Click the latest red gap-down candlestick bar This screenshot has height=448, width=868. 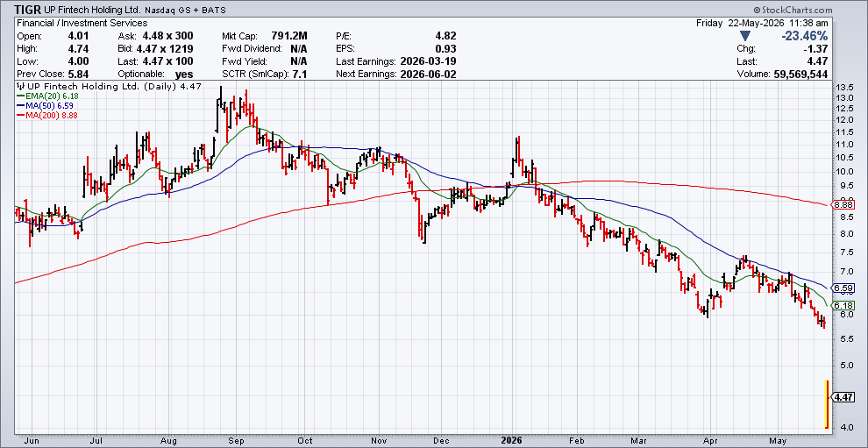tap(827, 403)
